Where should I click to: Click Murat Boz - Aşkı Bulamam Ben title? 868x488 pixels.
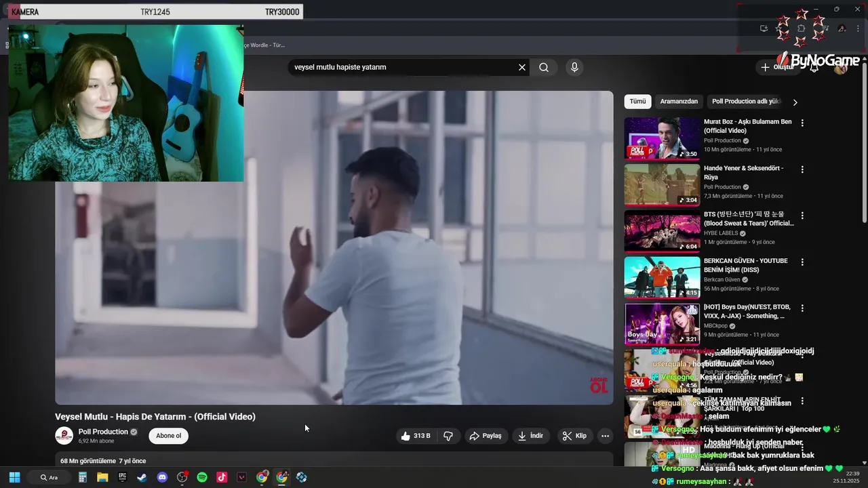point(747,126)
